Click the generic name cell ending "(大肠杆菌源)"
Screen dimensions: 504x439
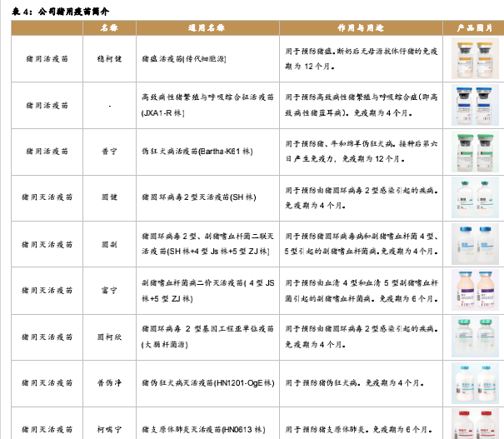point(207,337)
